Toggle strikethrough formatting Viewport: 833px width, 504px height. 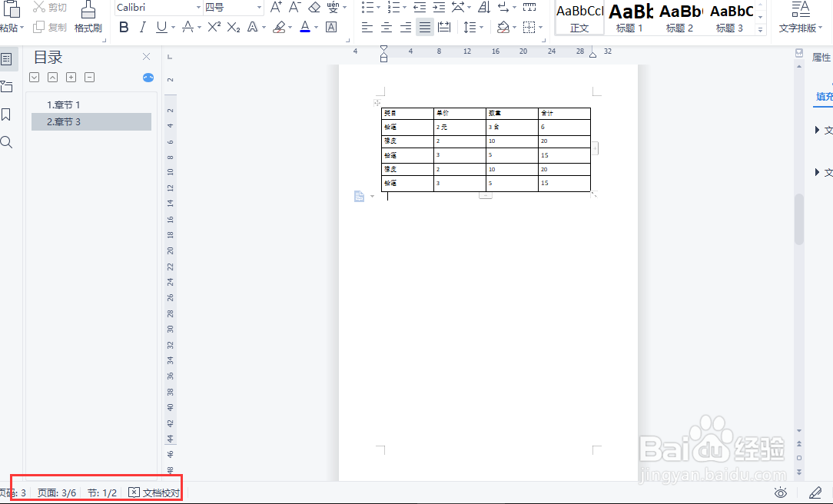pyautogui.click(x=188, y=27)
